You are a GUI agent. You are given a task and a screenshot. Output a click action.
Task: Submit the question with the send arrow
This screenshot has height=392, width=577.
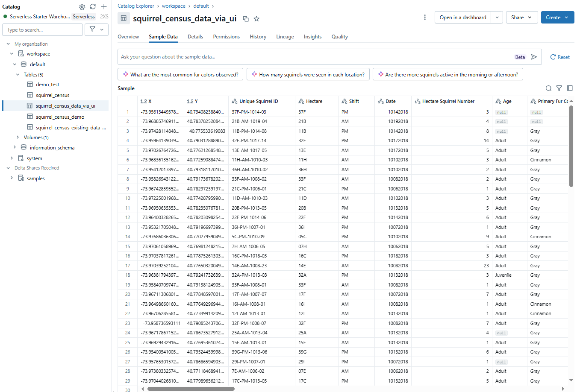pos(533,56)
